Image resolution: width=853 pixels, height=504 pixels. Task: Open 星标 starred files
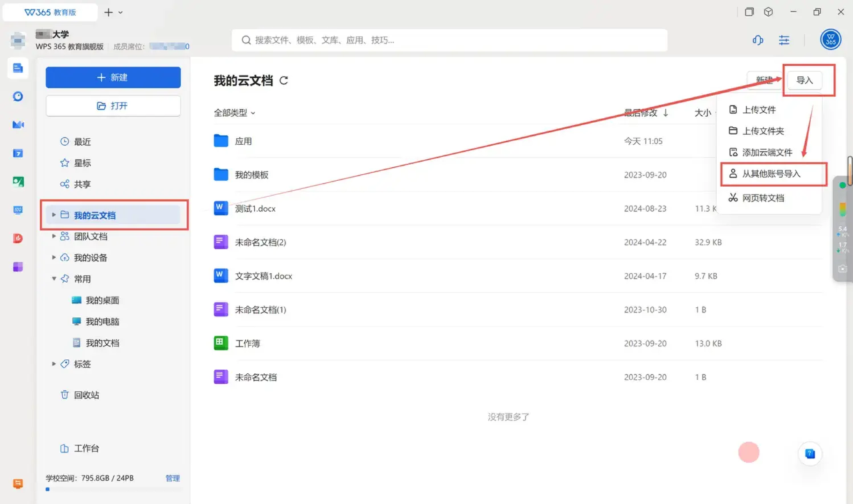click(x=82, y=163)
